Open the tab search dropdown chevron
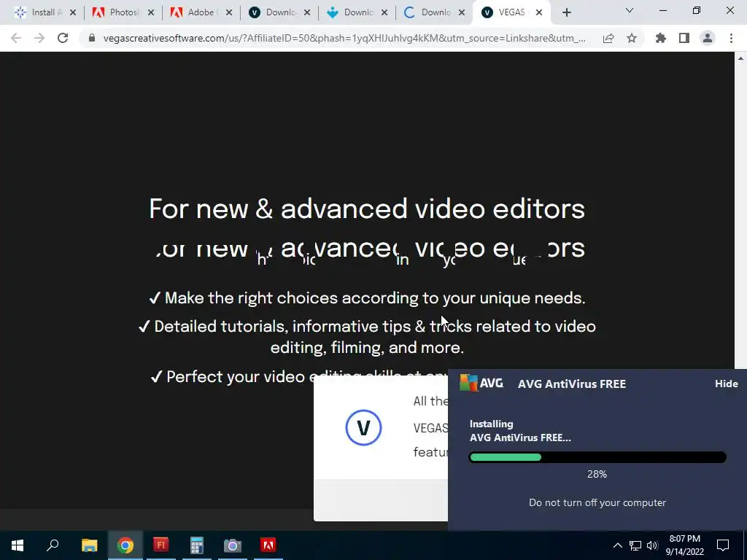 click(630, 10)
